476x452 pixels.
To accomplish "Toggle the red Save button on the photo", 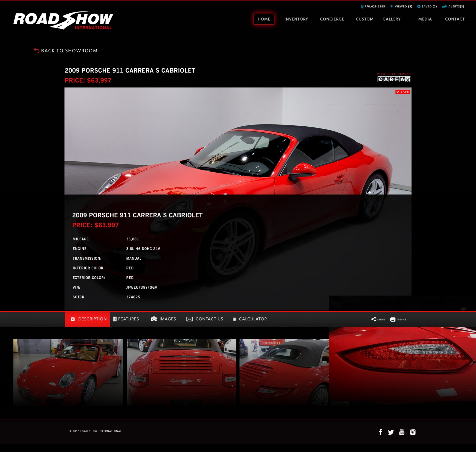I will pos(403,92).
